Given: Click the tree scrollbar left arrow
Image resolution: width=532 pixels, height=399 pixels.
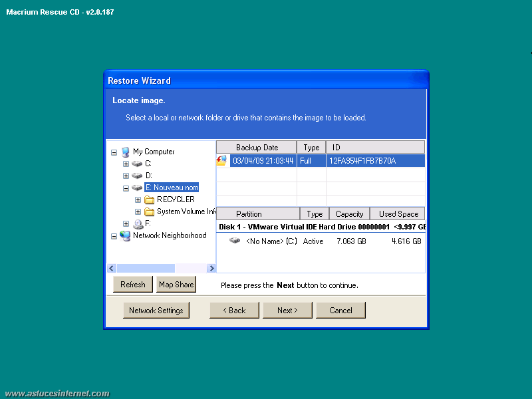Looking at the screenshot, I should (112, 268).
